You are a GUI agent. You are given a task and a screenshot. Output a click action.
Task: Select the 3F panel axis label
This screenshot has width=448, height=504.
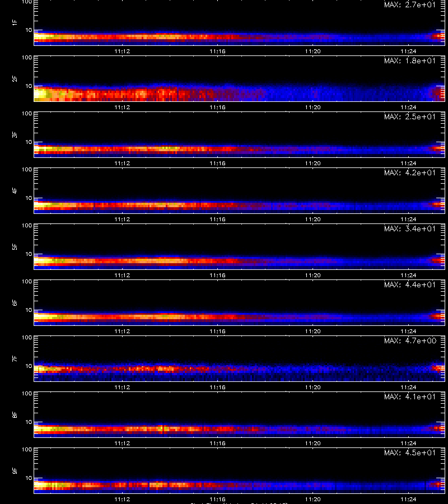pos(15,134)
